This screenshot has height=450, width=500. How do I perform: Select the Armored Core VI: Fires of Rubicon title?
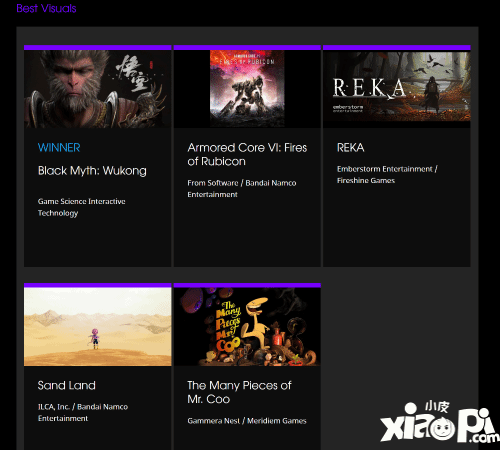click(247, 154)
